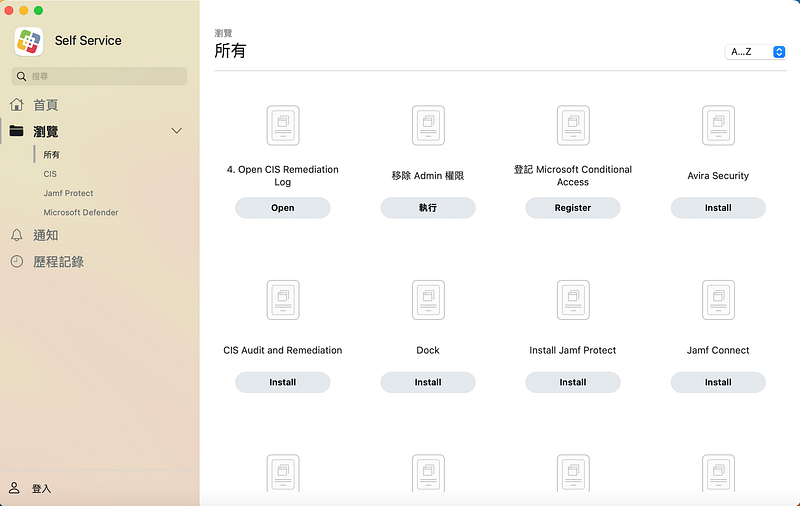Screen dimensions: 800x506
Task: Click the Self Service app logo
Action: 29,41
